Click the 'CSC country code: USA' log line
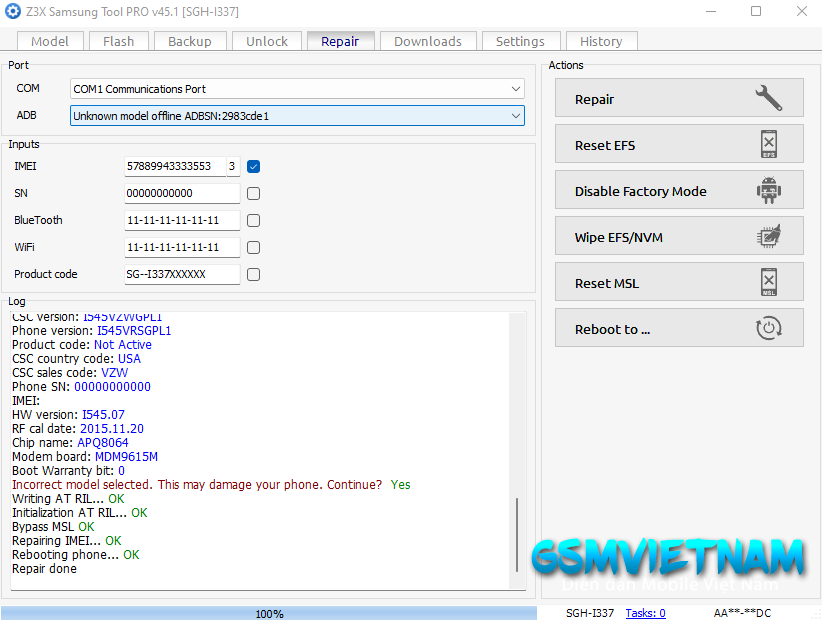 pos(77,358)
